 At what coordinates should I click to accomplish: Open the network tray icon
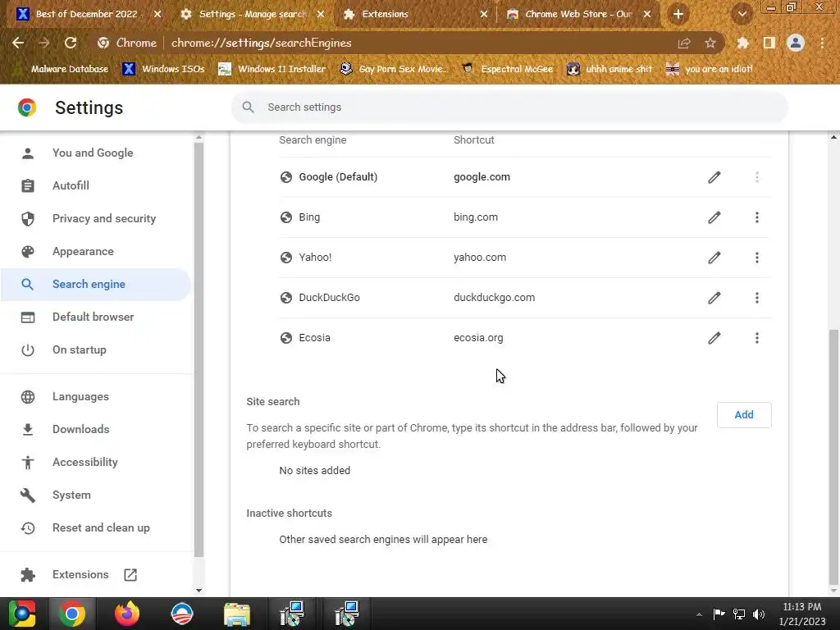click(x=739, y=614)
